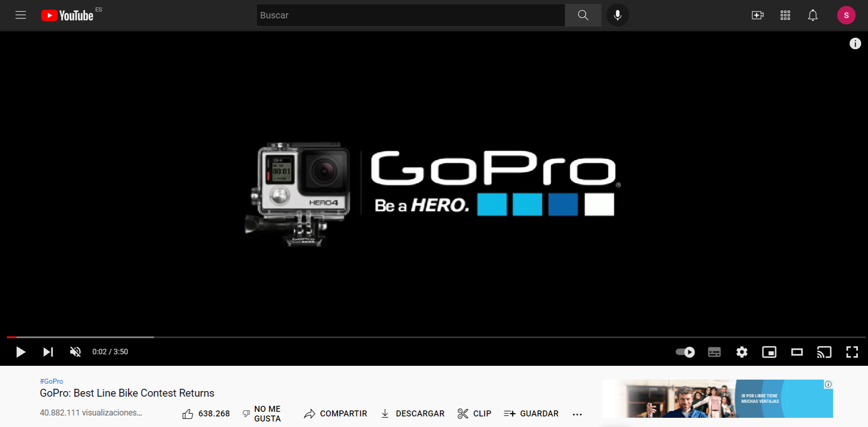868x427 pixels.
Task: Start voice search with microphone icon
Action: click(x=617, y=15)
